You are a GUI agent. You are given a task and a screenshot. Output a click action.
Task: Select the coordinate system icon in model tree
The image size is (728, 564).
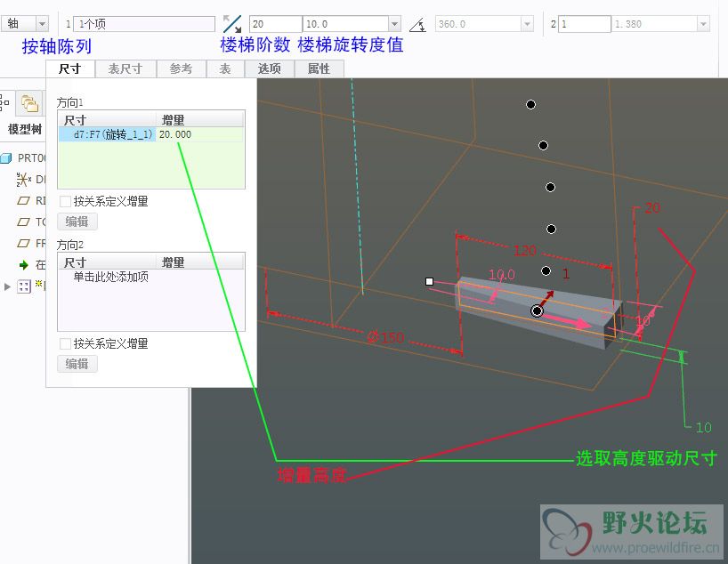[x=24, y=180]
